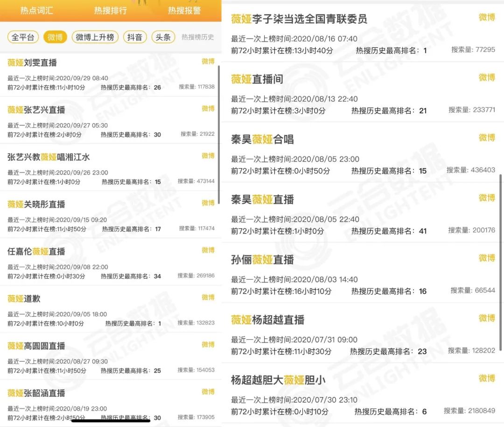
Task: Click search volume 搜索量: 473144
Action: pyautogui.click(x=196, y=181)
